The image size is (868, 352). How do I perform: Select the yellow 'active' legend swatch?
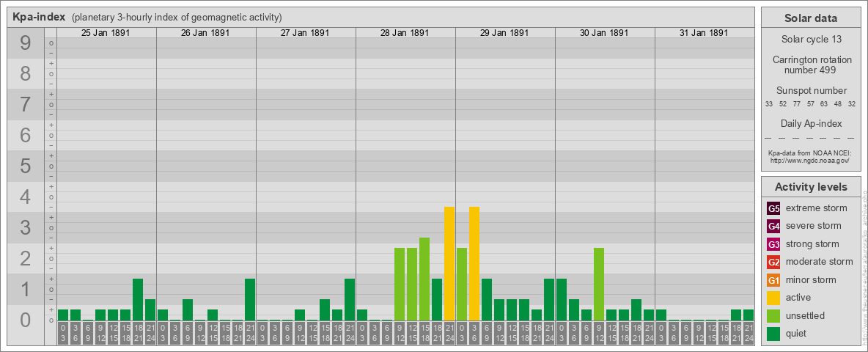point(773,298)
